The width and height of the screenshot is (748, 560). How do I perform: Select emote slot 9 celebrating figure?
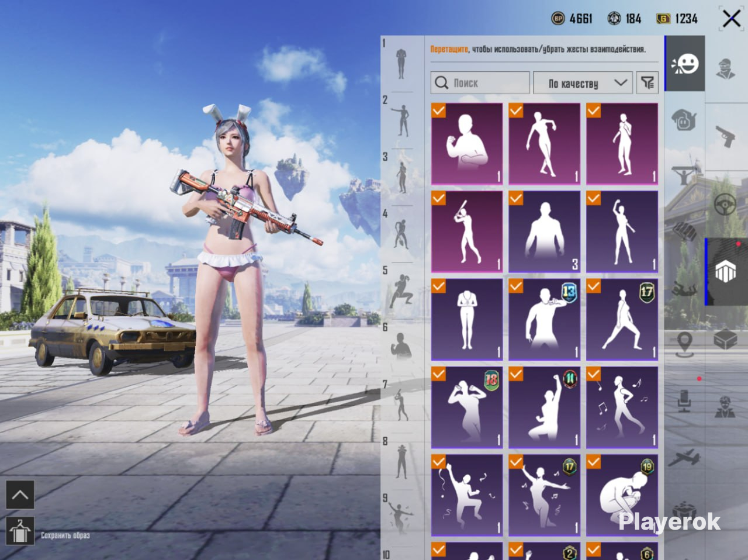pyautogui.click(x=401, y=518)
